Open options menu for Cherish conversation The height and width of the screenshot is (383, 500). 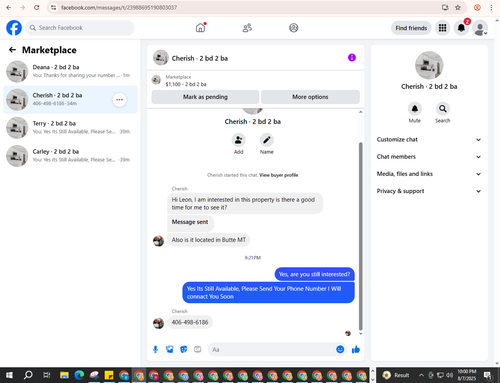coord(119,100)
